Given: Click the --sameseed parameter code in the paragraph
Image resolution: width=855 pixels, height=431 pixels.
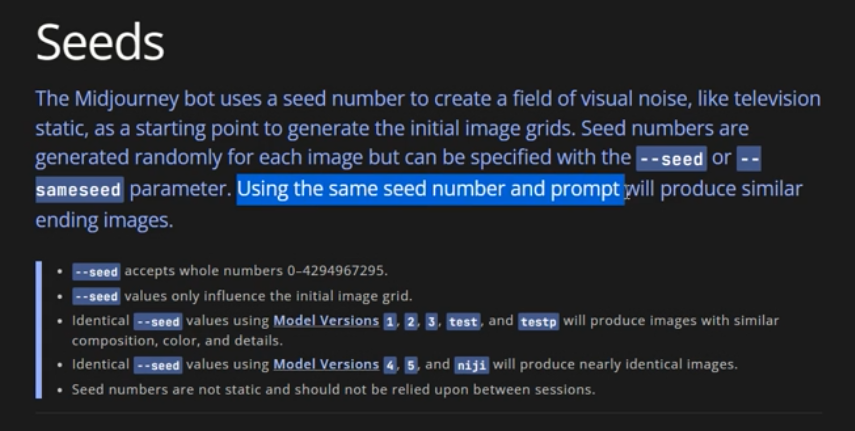Looking at the screenshot, I should [x=79, y=189].
